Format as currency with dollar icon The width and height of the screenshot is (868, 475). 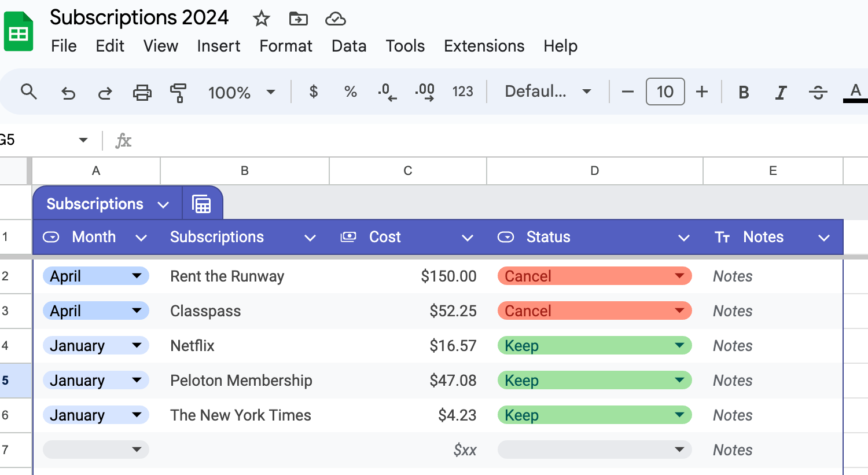(313, 92)
